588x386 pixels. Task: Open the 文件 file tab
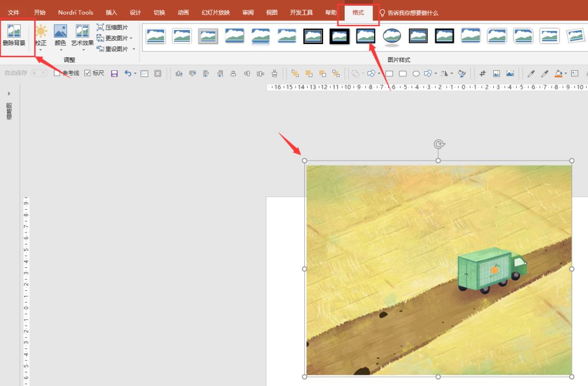(x=14, y=13)
